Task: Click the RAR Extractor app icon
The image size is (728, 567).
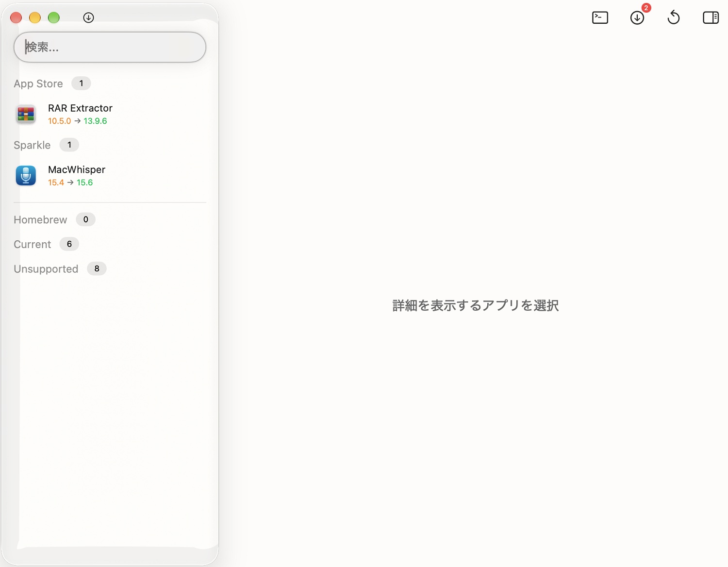Action: [26, 114]
